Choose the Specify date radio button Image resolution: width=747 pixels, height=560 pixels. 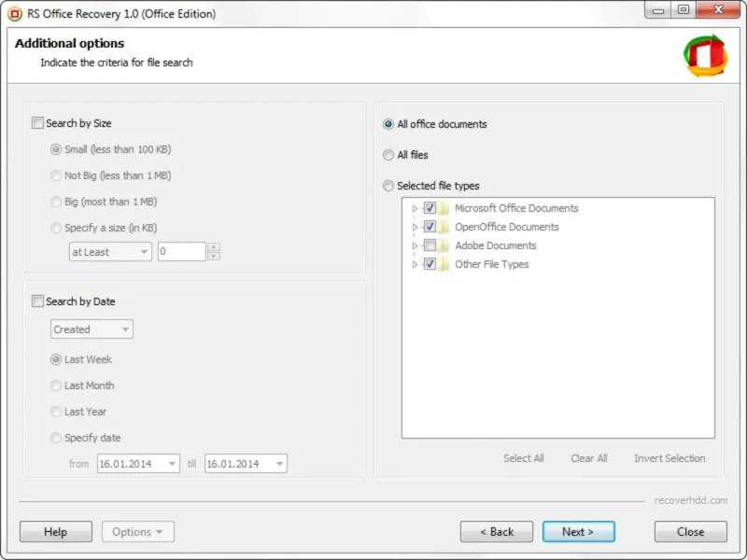tap(56, 438)
